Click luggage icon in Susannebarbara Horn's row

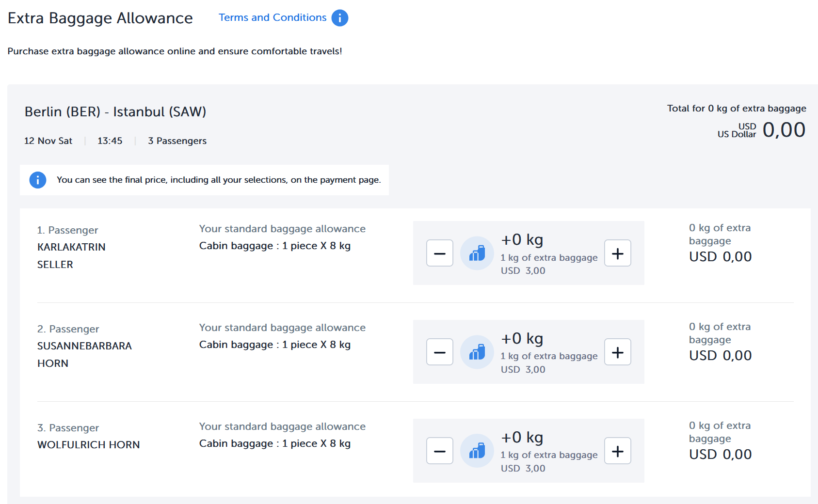point(477,352)
